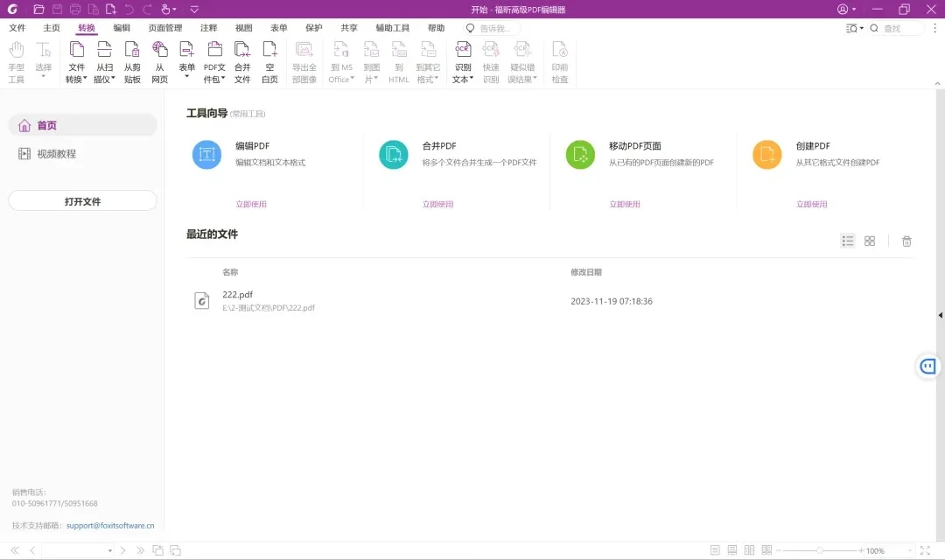The image size is (945, 560).
Task: Enable continuous facing view in status bar
Action: [766, 550]
